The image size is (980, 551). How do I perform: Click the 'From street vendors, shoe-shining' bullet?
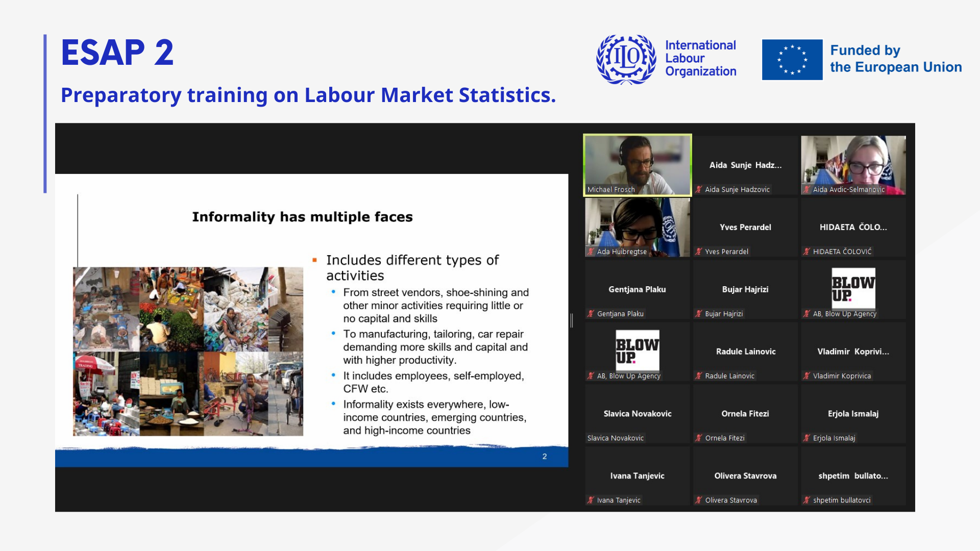click(436, 306)
